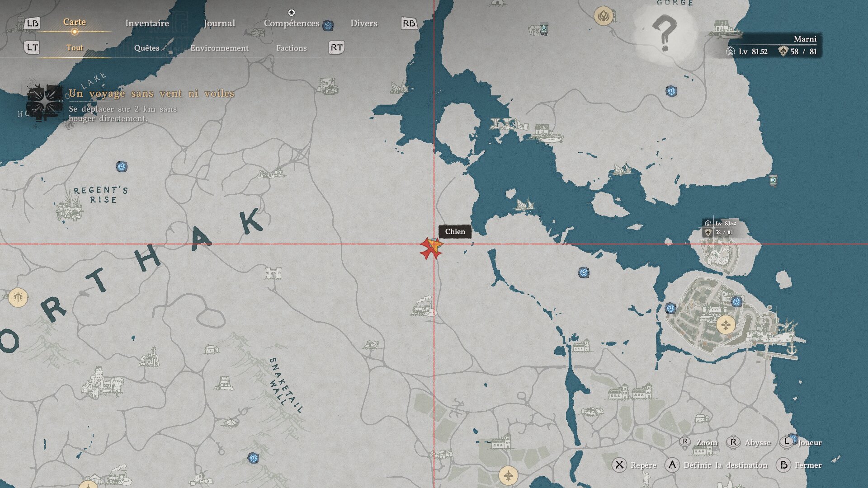Click the red player marker at crosshair

430,248
